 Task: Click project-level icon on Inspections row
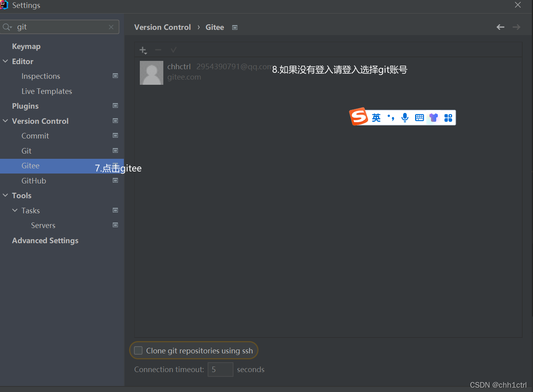point(116,76)
